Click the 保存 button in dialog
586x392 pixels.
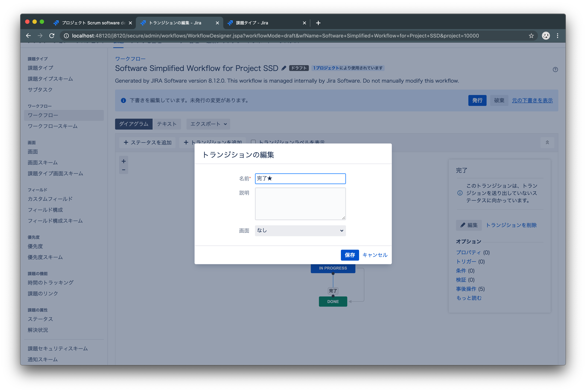[350, 255]
